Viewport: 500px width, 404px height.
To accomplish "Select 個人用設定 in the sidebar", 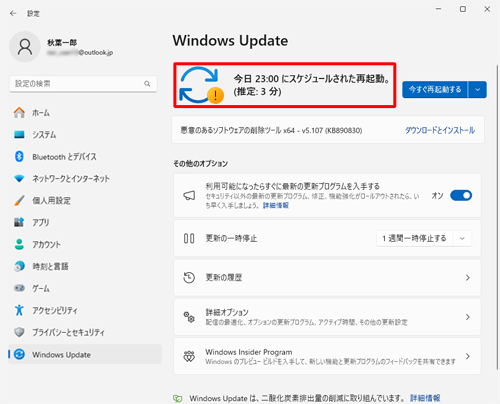I will (x=51, y=200).
